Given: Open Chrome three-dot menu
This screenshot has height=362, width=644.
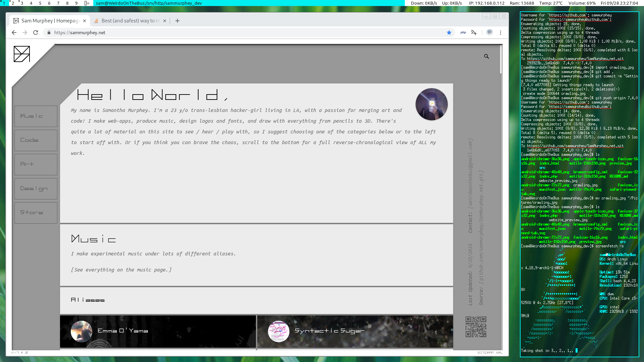Looking at the screenshot, I should (500, 33).
